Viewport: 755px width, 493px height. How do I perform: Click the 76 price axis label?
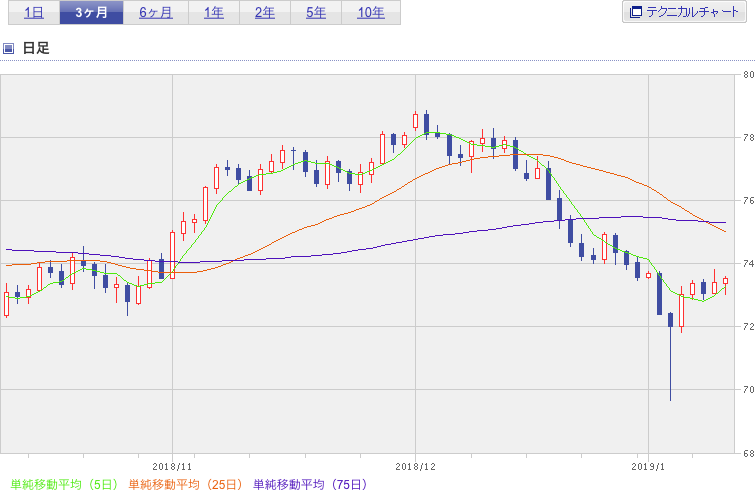pos(748,201)
